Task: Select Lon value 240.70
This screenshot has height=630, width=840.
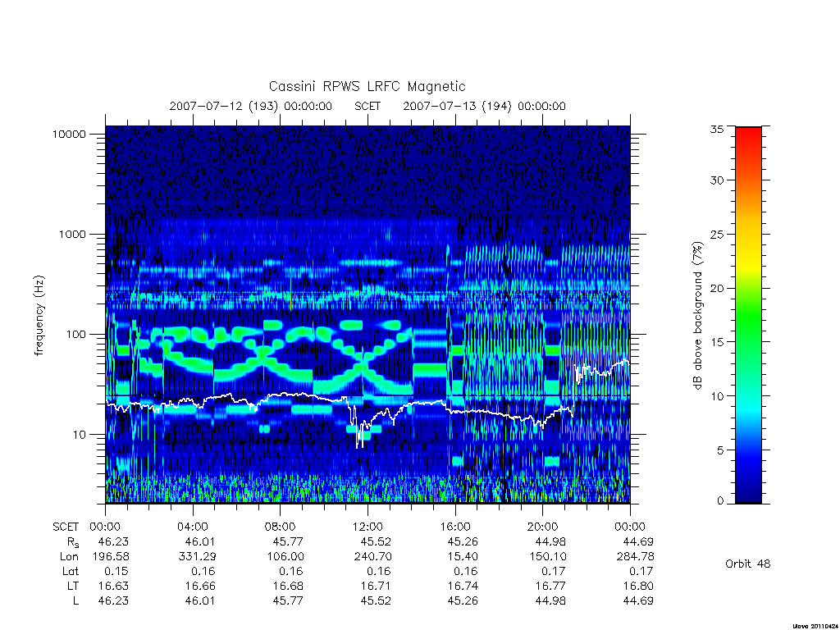Action: click(373, 557)
